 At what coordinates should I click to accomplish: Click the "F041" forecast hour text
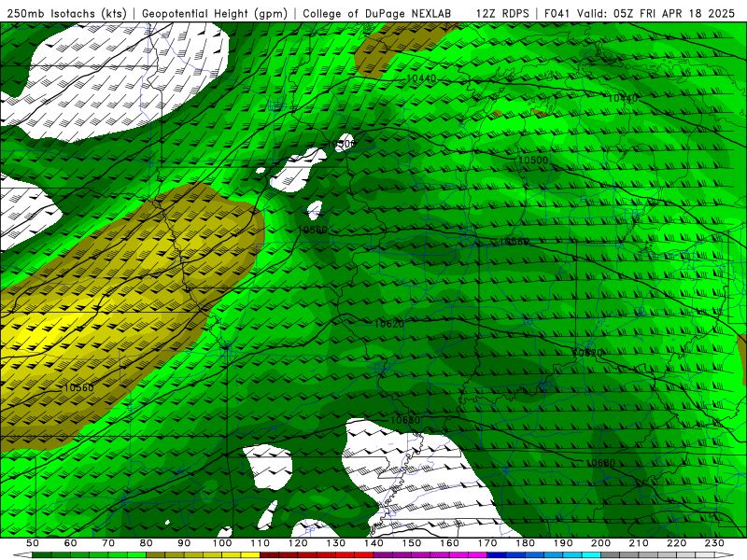(x=557, y=13)
